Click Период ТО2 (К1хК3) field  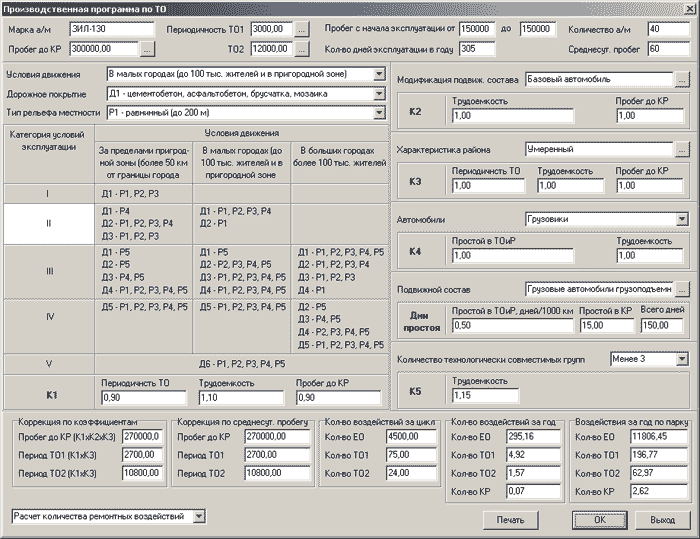pos(142,473)
